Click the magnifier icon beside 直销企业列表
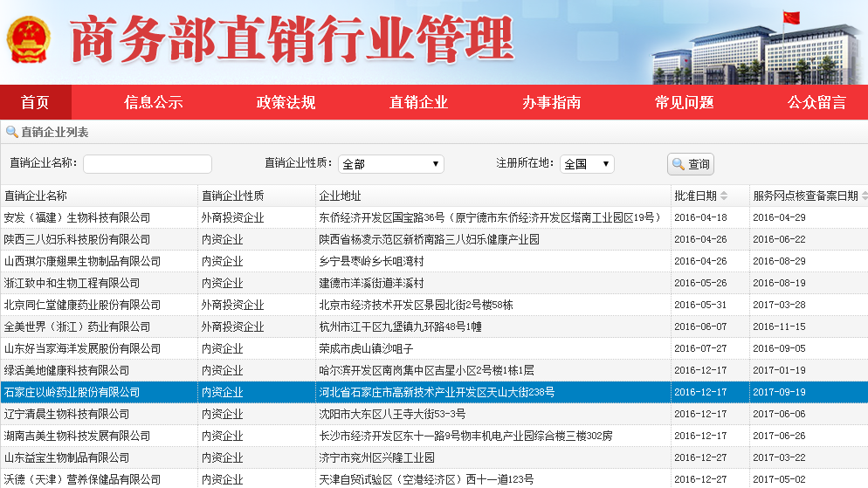868x488 pixels. coord(11,132)
